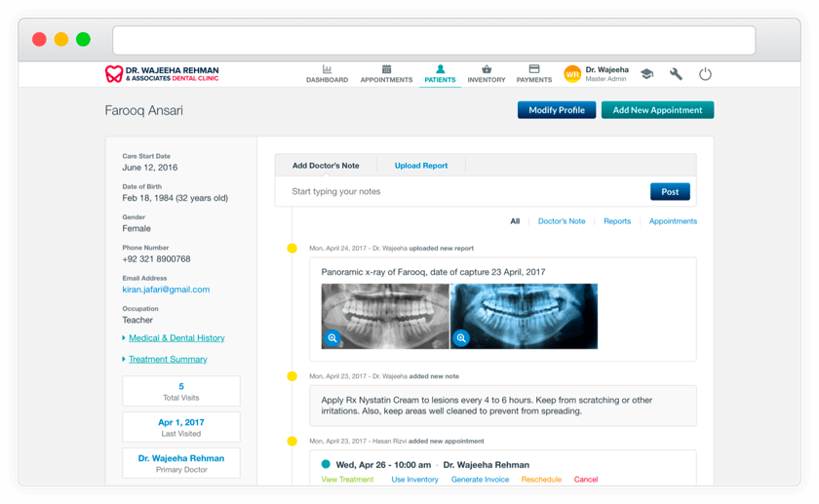Viewport: 819px width, 504px height.
Task: Expand Medical & Dental History
Action: (176, 338)
